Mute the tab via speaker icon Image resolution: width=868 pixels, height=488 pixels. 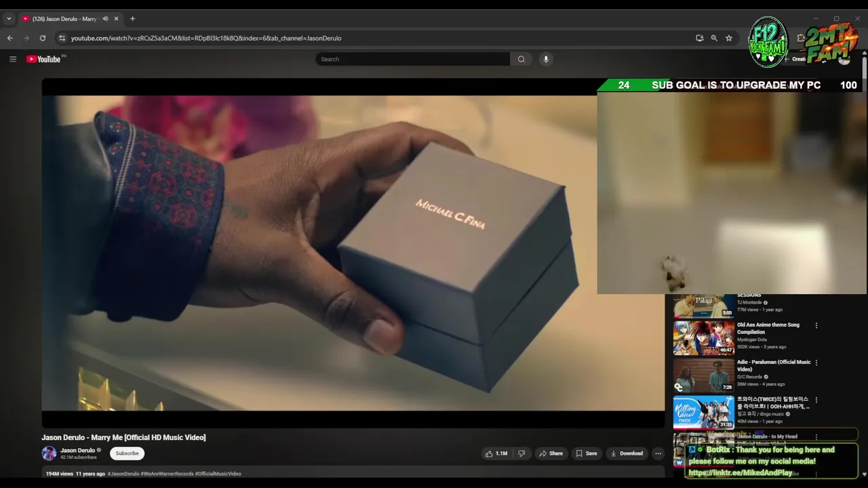pos(105,19)
